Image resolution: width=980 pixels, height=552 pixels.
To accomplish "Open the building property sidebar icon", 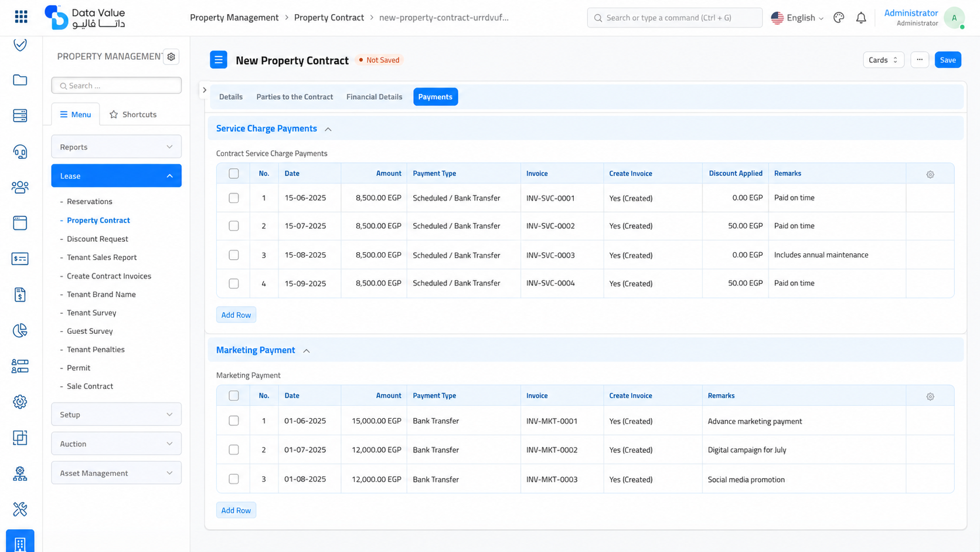I will coord(20,542).
